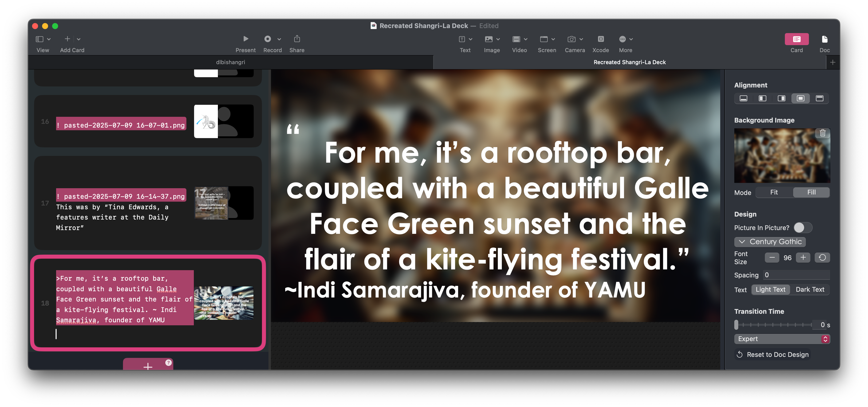The height and width of the screenshot is (407, 868).
Task: Click rooftop bar quote text in card 18
Action: pyautogui.click(x=125, y=299)
